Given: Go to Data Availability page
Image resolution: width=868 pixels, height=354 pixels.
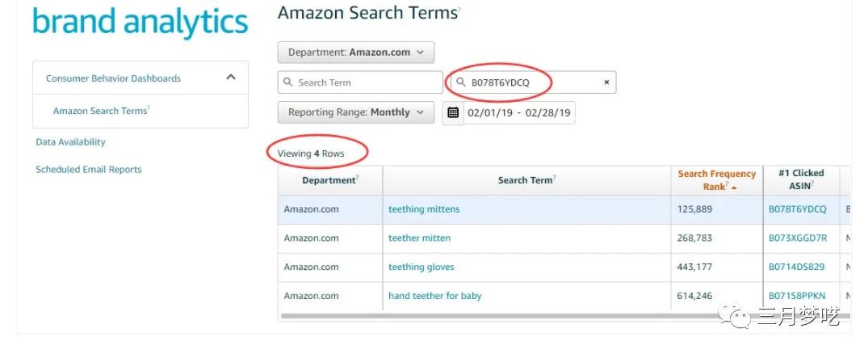Looking at the screenshot, I should (x=70, y=142).
